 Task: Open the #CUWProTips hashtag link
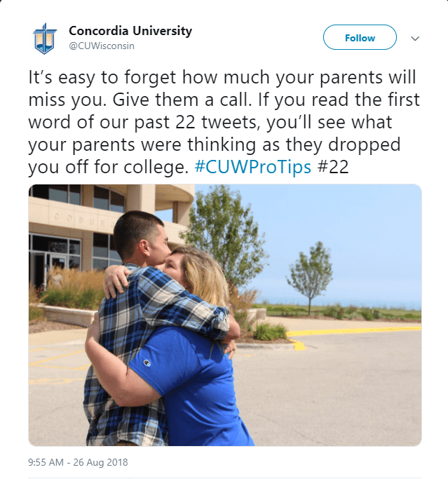tap(252, 167)
